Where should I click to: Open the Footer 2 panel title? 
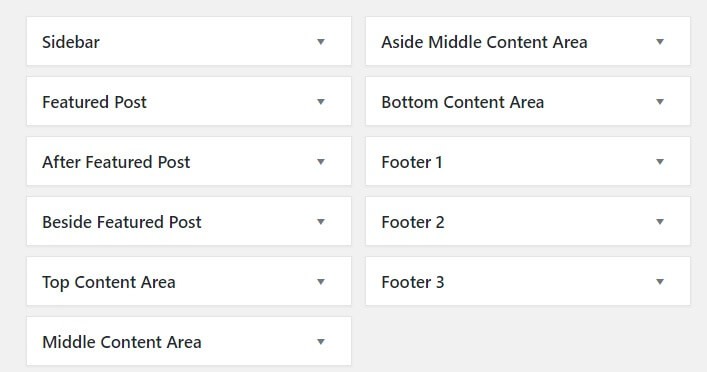(x=413, y=222)
